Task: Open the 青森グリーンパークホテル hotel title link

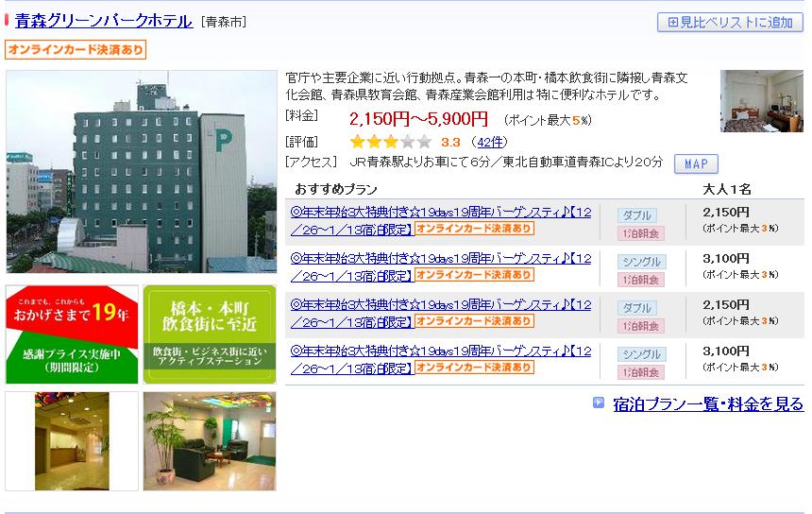Action: [x=104, y=21]
